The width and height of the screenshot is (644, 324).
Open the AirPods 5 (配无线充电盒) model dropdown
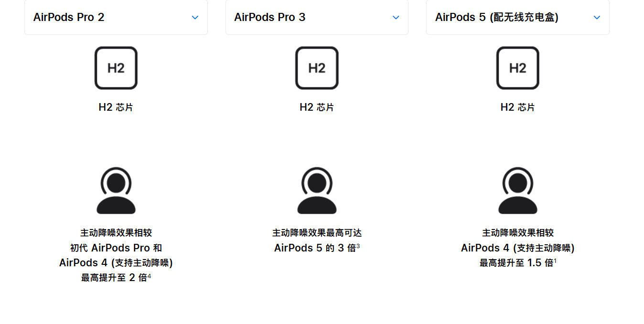(518, 17)
